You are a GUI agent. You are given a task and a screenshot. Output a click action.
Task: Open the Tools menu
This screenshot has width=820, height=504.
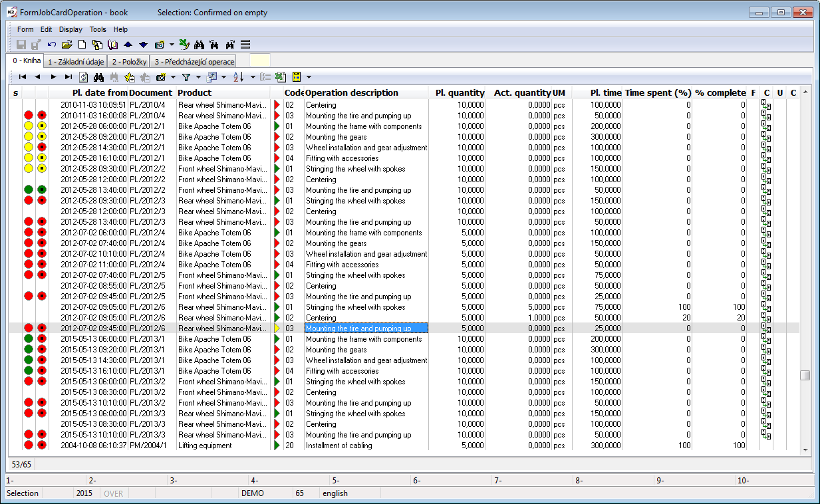98,29
